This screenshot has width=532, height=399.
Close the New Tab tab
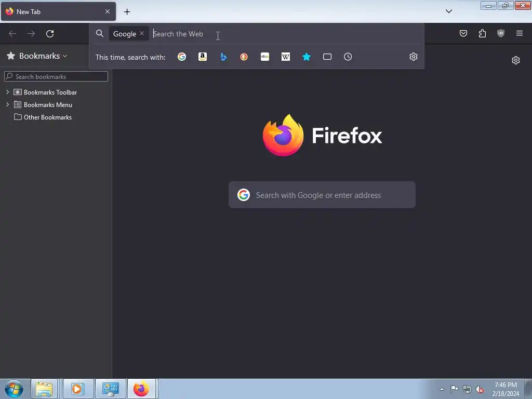[x=108, y=11]
